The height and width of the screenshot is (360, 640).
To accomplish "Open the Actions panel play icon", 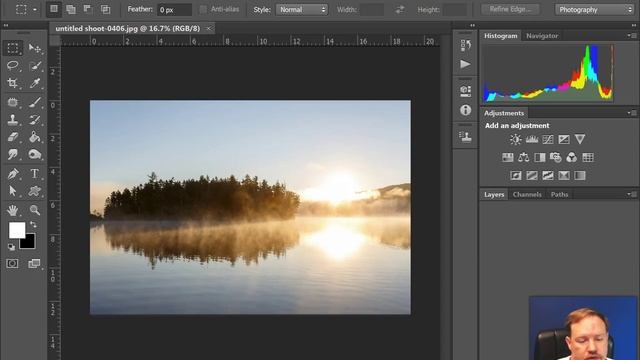I will [x=465, y=64].
